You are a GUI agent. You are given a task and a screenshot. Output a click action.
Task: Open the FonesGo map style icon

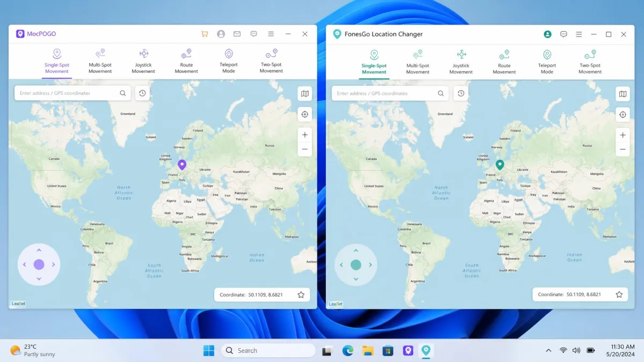pos(623,94)
